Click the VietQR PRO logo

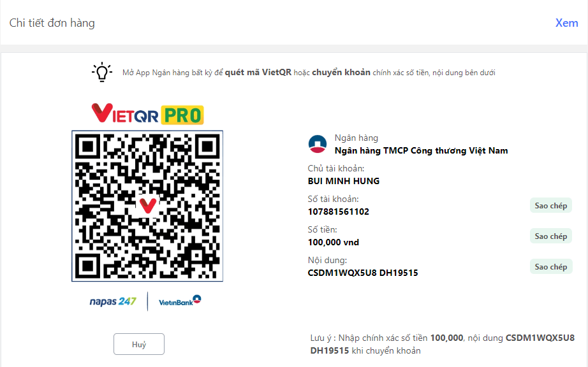148,114
